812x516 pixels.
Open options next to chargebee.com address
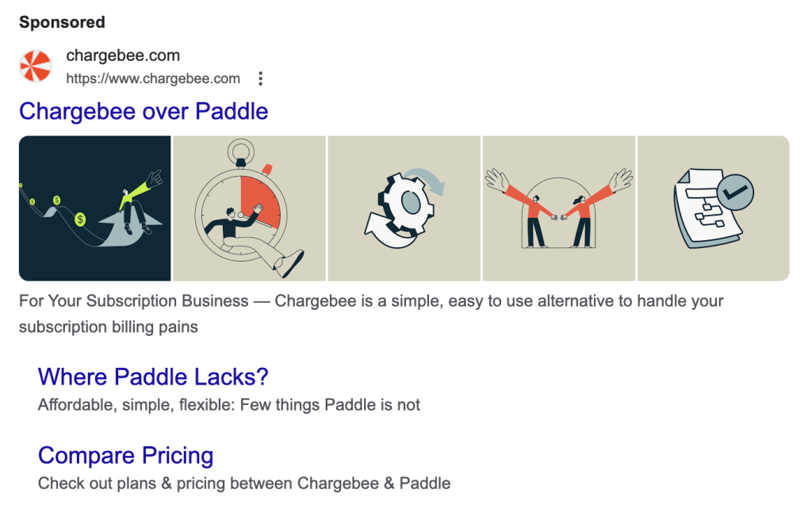pyautogui.click(x=260, y=78)
